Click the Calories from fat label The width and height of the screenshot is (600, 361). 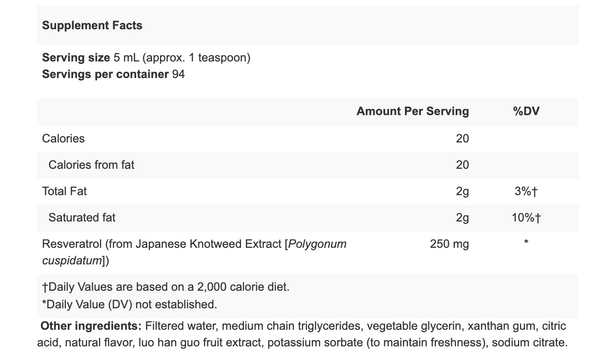click(x=91, y=165)
